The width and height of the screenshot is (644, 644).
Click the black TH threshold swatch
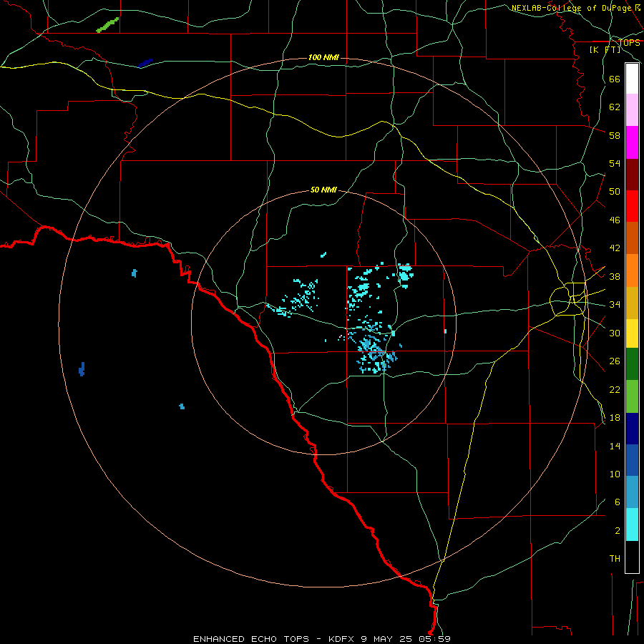pyautogui.click(x=632, y=557)
